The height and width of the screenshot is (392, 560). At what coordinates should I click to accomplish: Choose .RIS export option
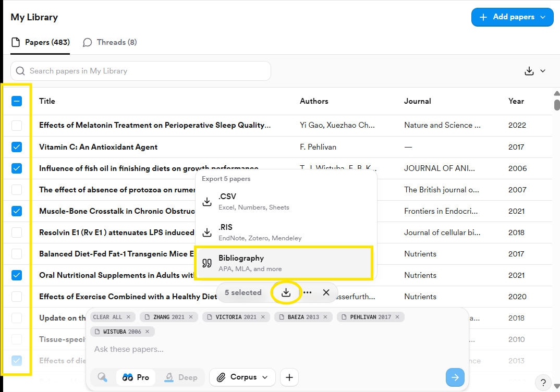click(x=286, y=232)
